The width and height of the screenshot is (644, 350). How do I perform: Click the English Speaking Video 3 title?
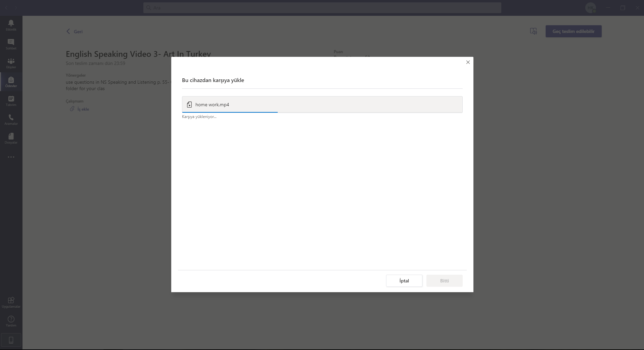[x=138, y=54]
